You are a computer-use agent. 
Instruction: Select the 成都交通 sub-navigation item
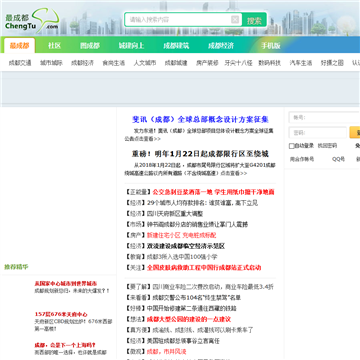coord(20,63)
